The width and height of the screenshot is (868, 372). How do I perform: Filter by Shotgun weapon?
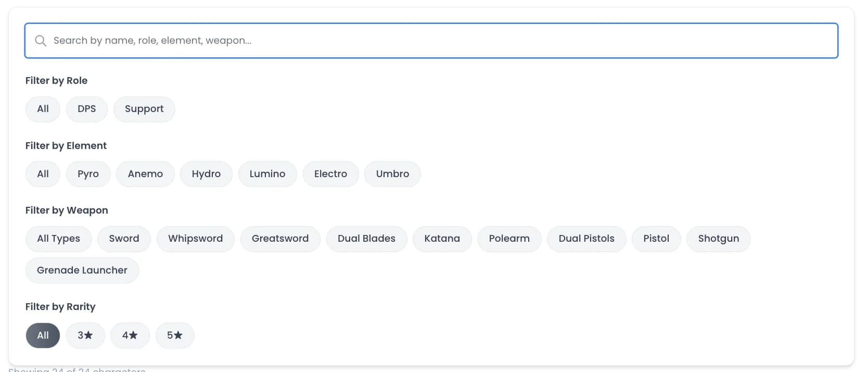tap(719, 239)
